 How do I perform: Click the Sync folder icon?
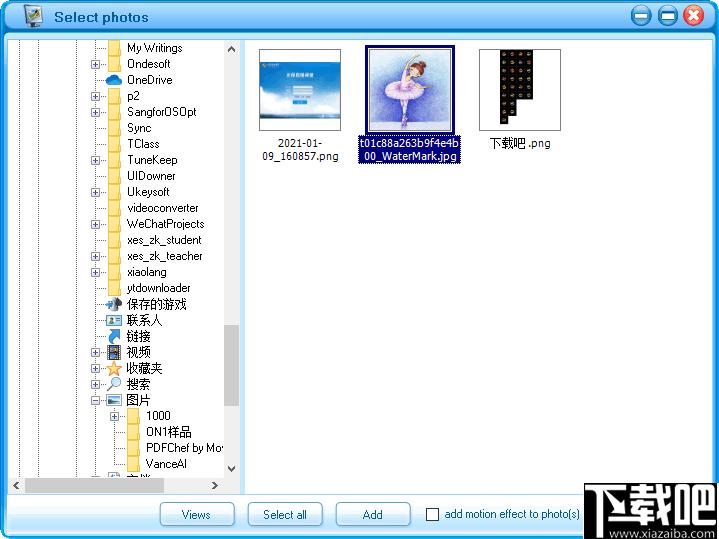click(114, 128)
